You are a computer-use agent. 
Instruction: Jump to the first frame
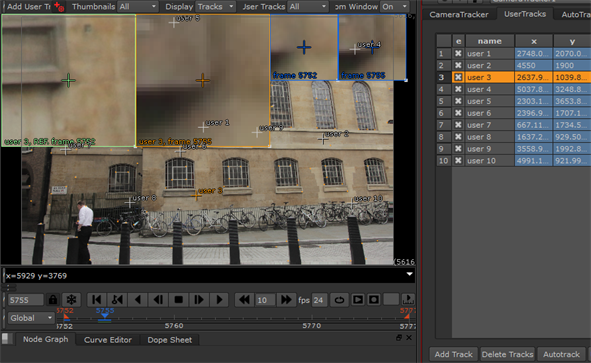pos(96,300)
